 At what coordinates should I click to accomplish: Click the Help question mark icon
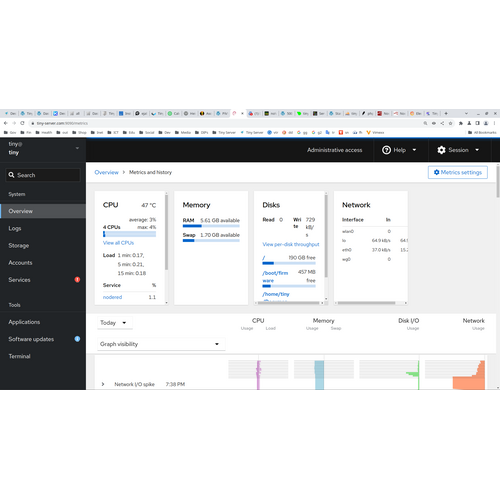(x=386, y=150)
